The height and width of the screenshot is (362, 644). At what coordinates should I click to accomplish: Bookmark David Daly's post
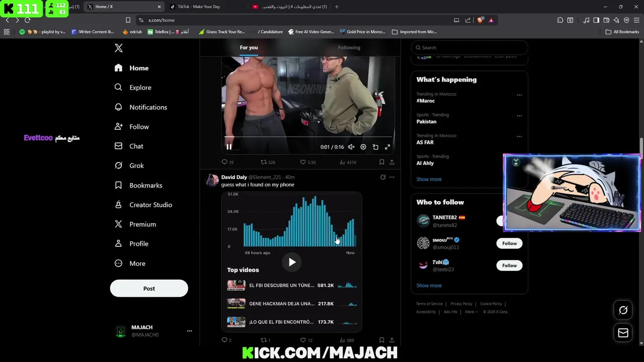coord(382,340)
